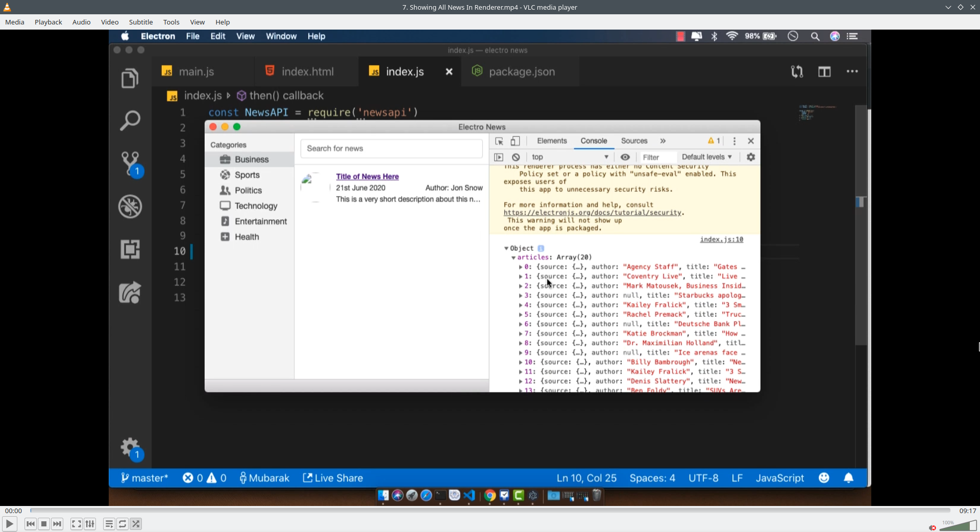Viewport: 980px width, 532px height.
Task: Collapse the articles array
Action: click(x=513, y=258)
